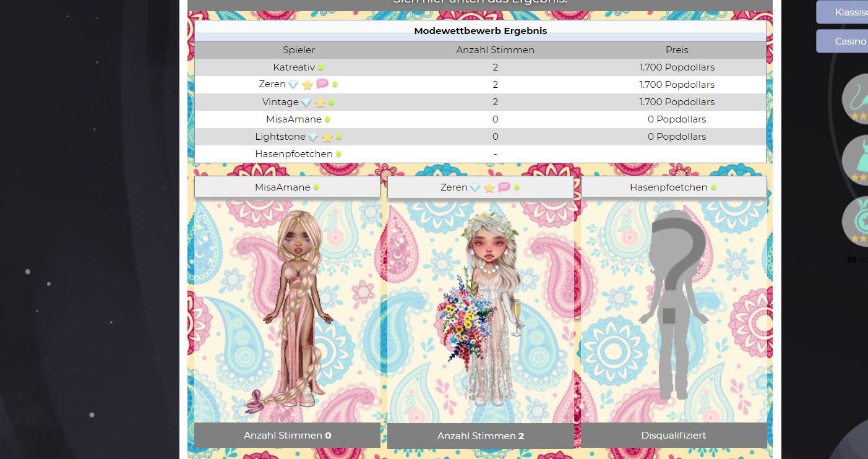
Task: Click the diamond icon next to Lightstone
Action: click(x=313, y=137)
